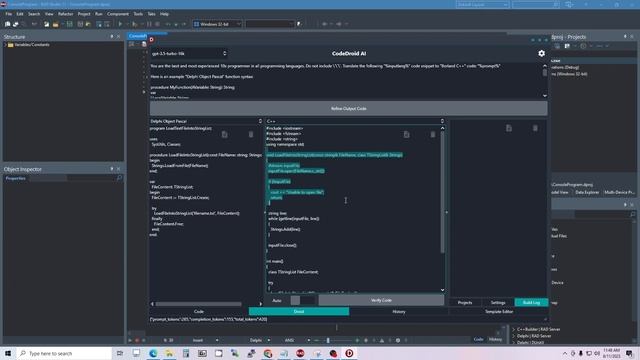Open the notifications center icon
This screenshot has width=640, height=360.
[x=629, y=353]
